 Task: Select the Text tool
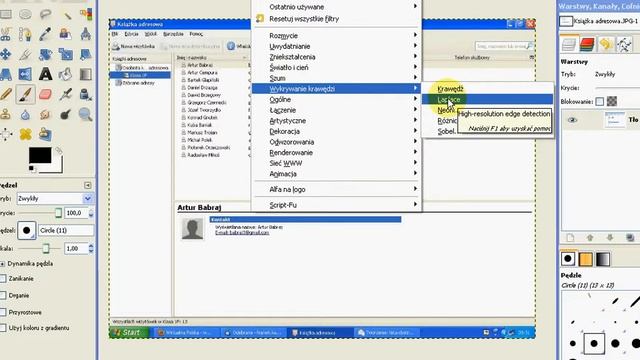tap(45, 74)
